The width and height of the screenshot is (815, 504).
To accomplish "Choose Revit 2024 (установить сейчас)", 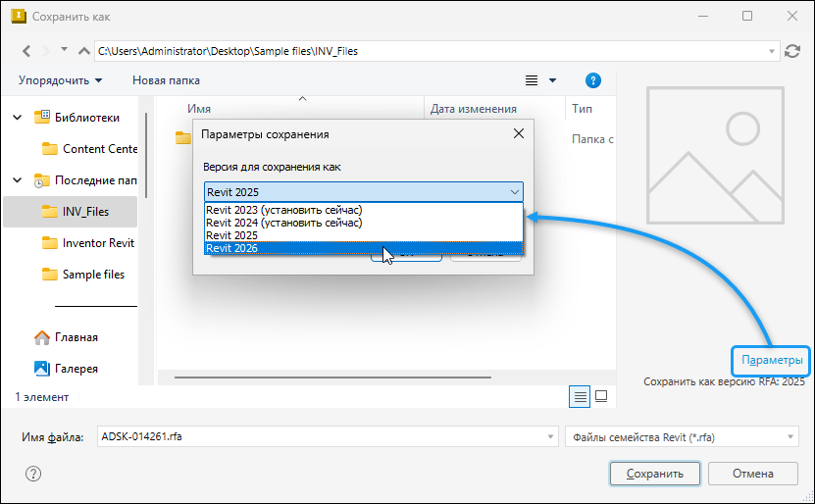I will click(x=363, y=223).
